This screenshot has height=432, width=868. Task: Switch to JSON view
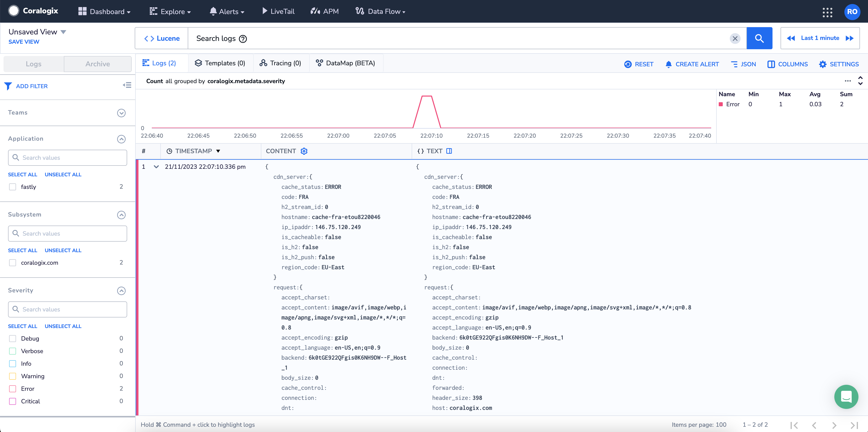(x=743, y=64)
